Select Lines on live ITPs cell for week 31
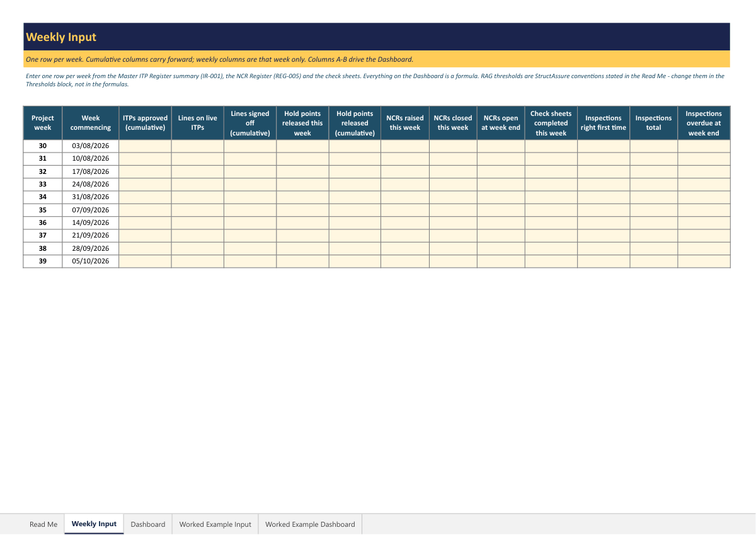This screenshot has width=756, height=535. [198, 159]
